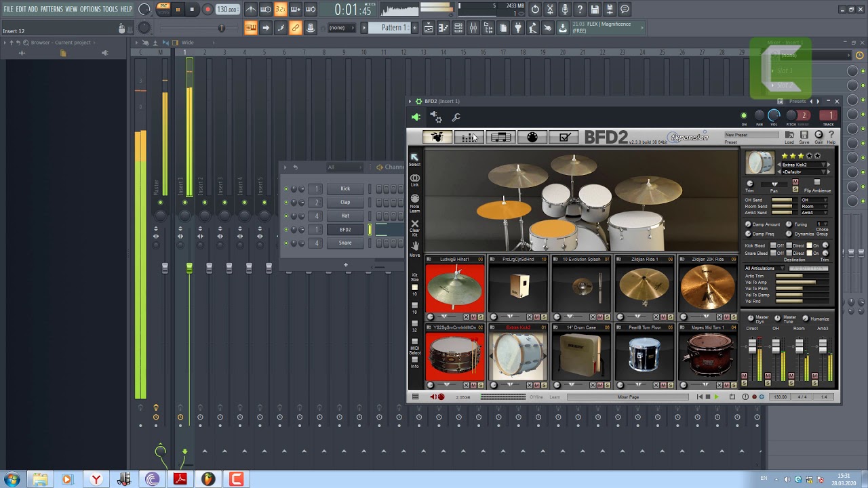
Task: Open the Extras Kick2 kit-piece dropdown
Action: click(x=804, y=165)
